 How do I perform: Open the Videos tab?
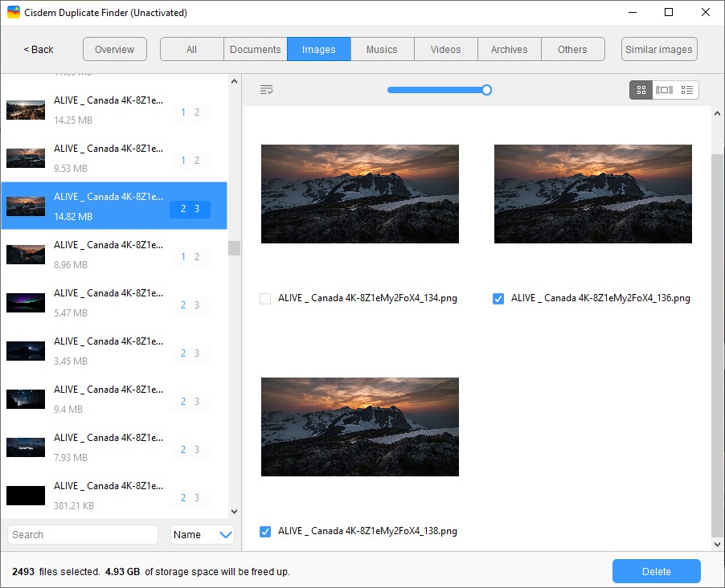[446, 49]
